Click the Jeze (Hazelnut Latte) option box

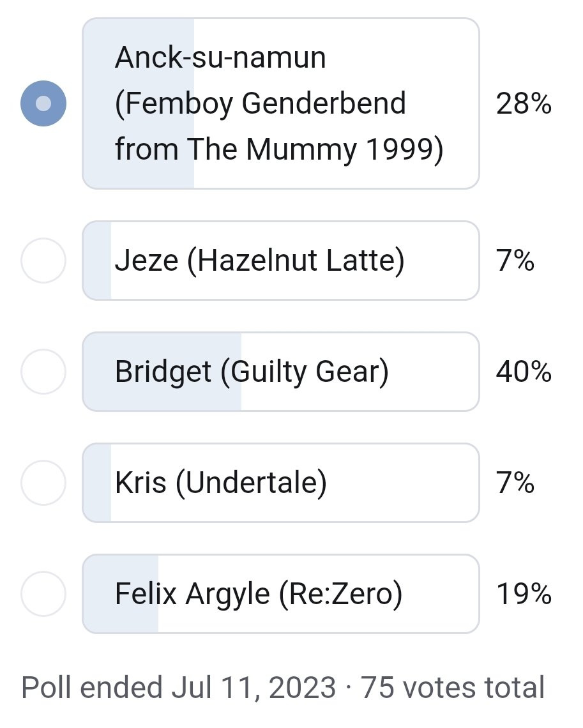281,261
